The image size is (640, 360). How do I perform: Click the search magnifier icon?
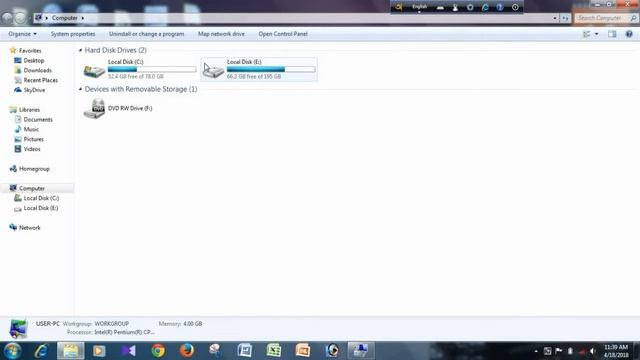pyautogui.click(x=633, y=18)
